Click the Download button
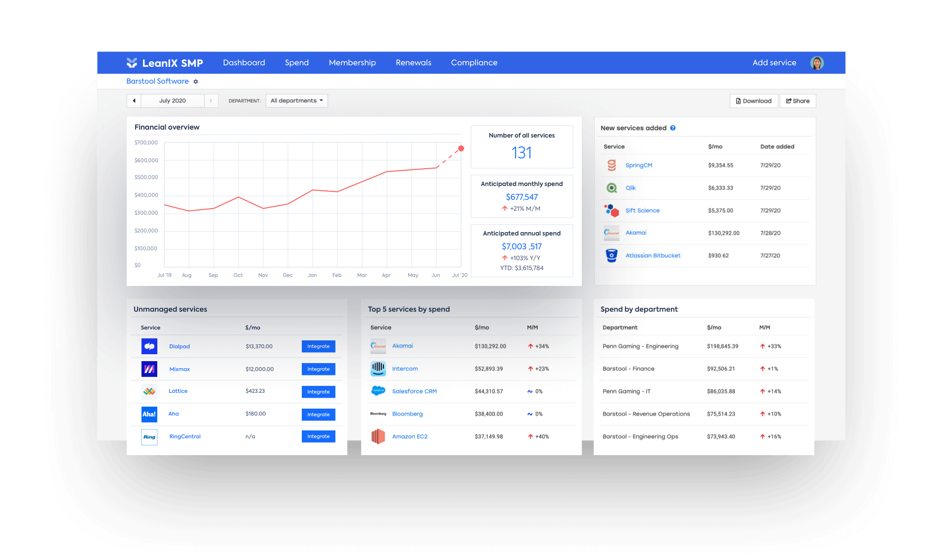The height and width of the screenshot is (560, 943). pyautogui.click(x=754, y=101)
